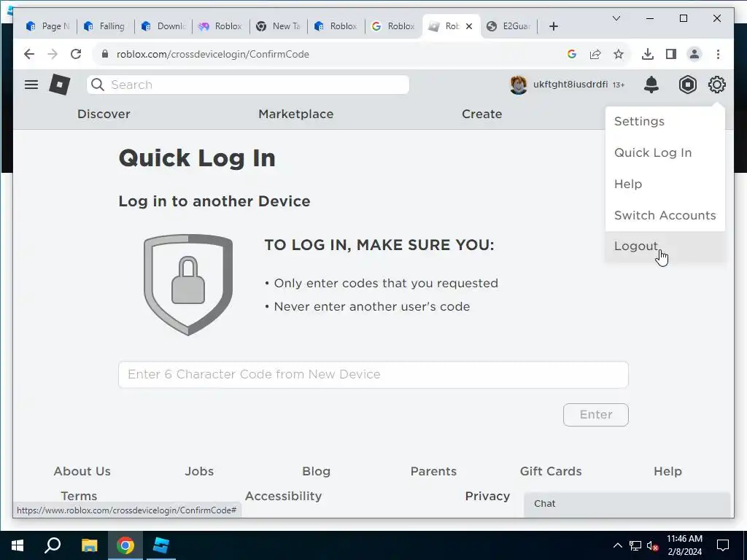Screen dimensions: 747x560
Task: Click the Enter button
Action: tap(595, 415)
